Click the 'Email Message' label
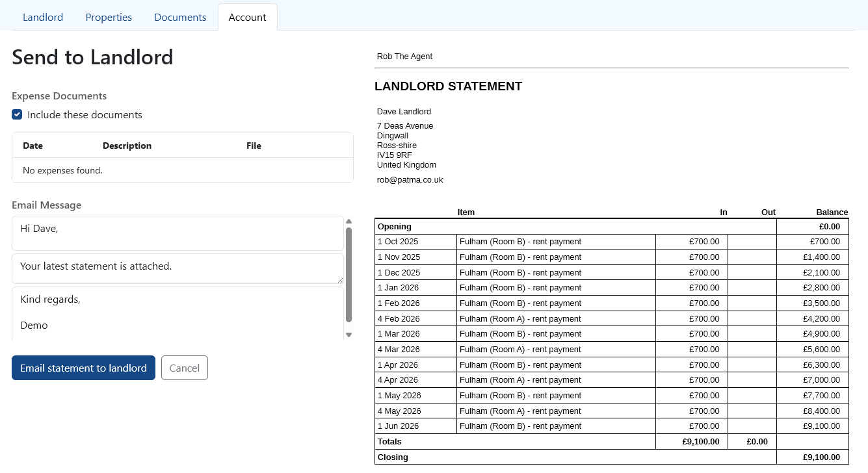868x473 pixels. 47,205
